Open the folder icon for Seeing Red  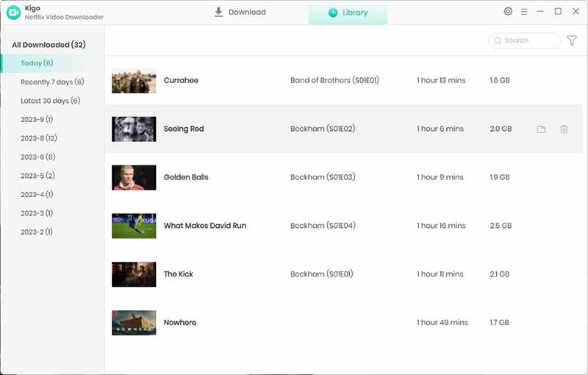pyautogui.click(x=541, y=129)
